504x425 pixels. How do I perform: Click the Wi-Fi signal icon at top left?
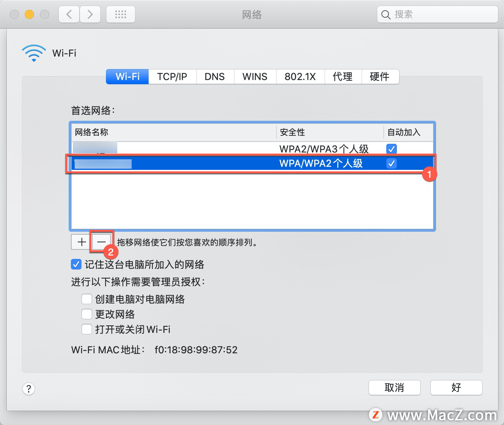coord(34,53)
